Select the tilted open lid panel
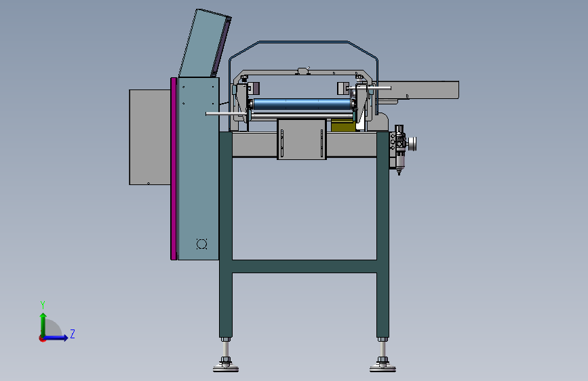 [205, 43]
